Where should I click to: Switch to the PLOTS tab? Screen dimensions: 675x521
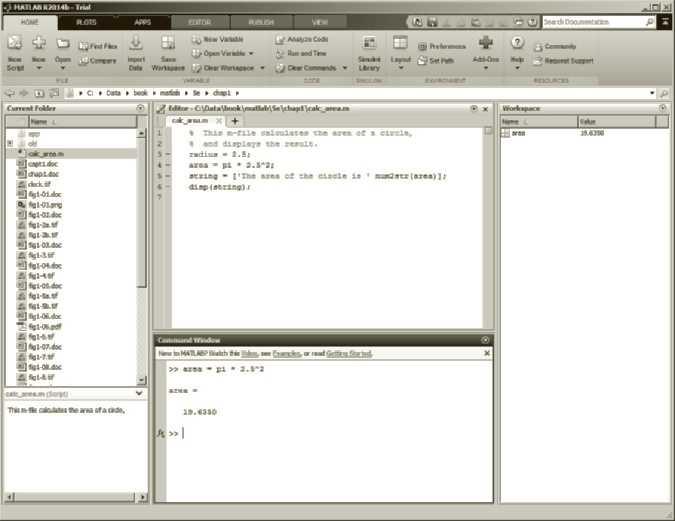(86, 22)
